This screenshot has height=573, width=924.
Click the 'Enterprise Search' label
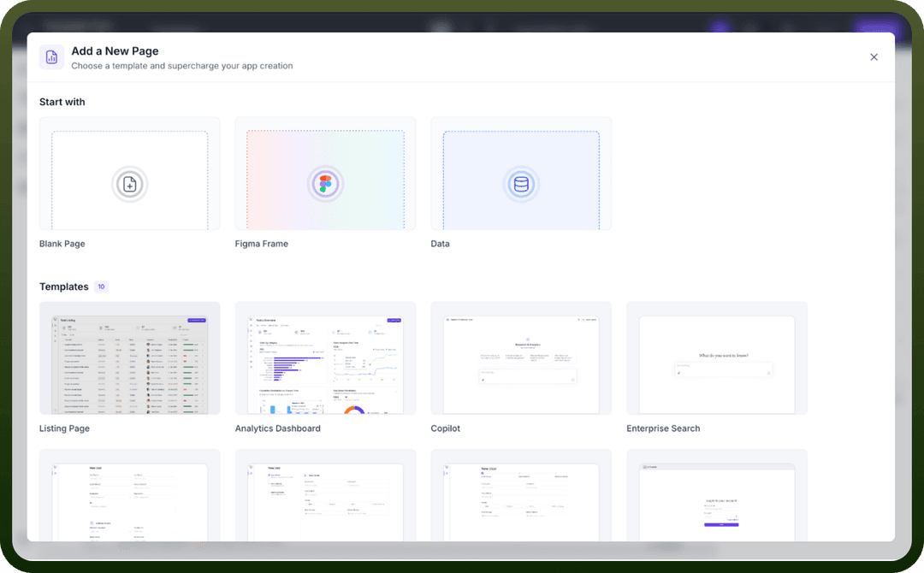click(x=663, y=428)
